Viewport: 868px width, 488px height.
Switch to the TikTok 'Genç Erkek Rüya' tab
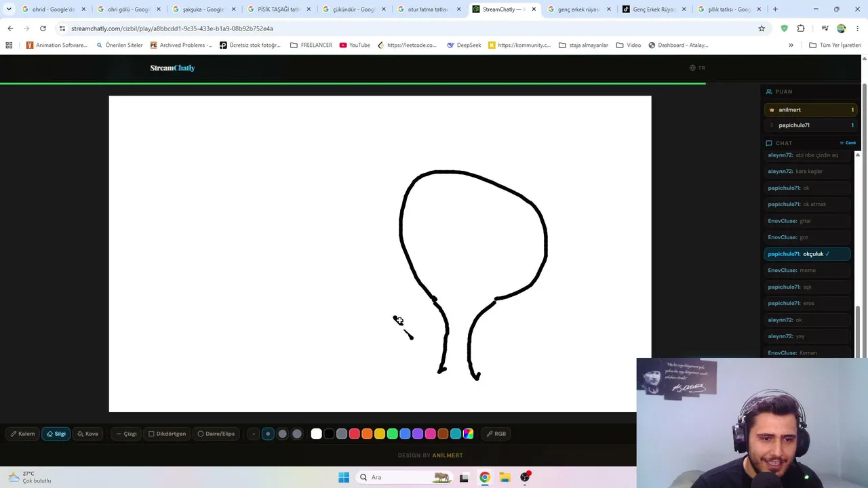click(x=654, y=9)
